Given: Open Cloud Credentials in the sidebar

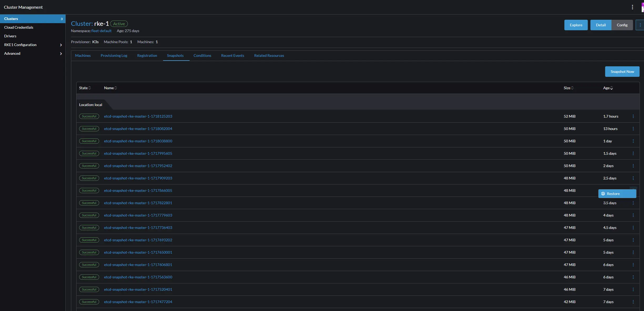Looking at the screenshot, I should [19, 27].
